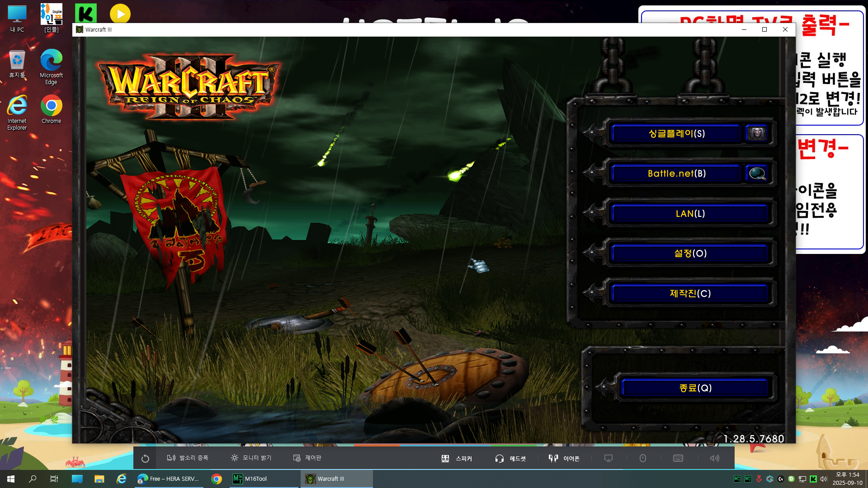Screen dimensions: 868x488
Task: Minimize the Warcraft III window
Action: 744,30
